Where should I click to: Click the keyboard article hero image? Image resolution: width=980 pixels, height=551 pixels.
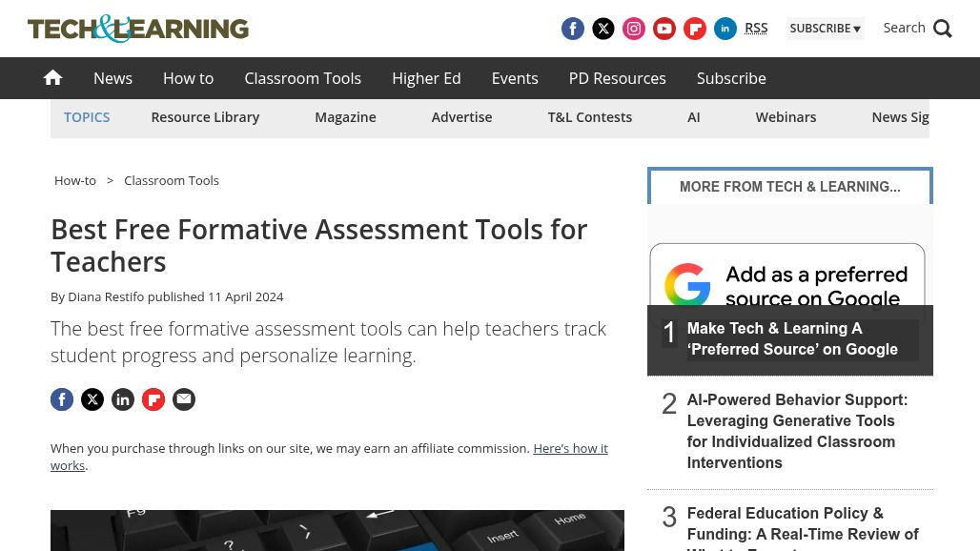[337, 530]
